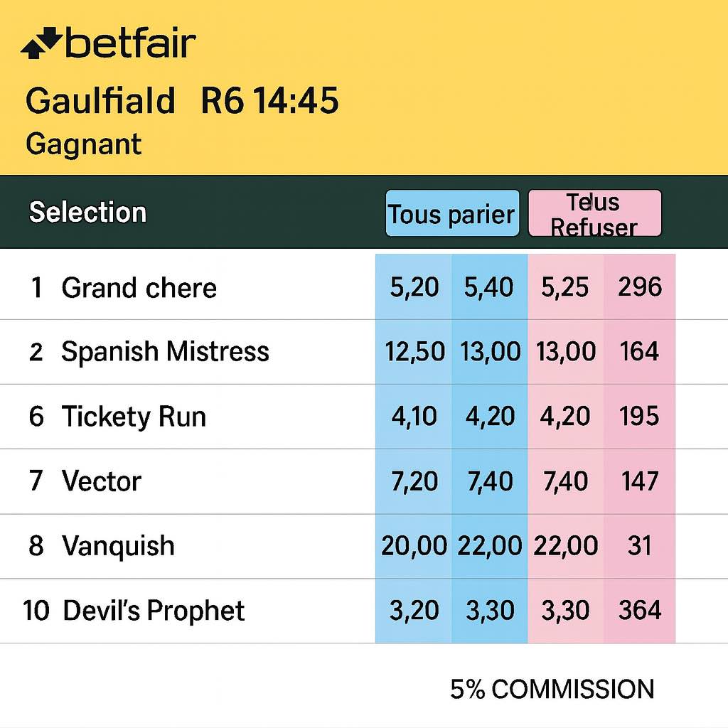The width and height of the screenshot is (728, 728).
Task: Click the Gagnant market label
Action: point(84,144)
